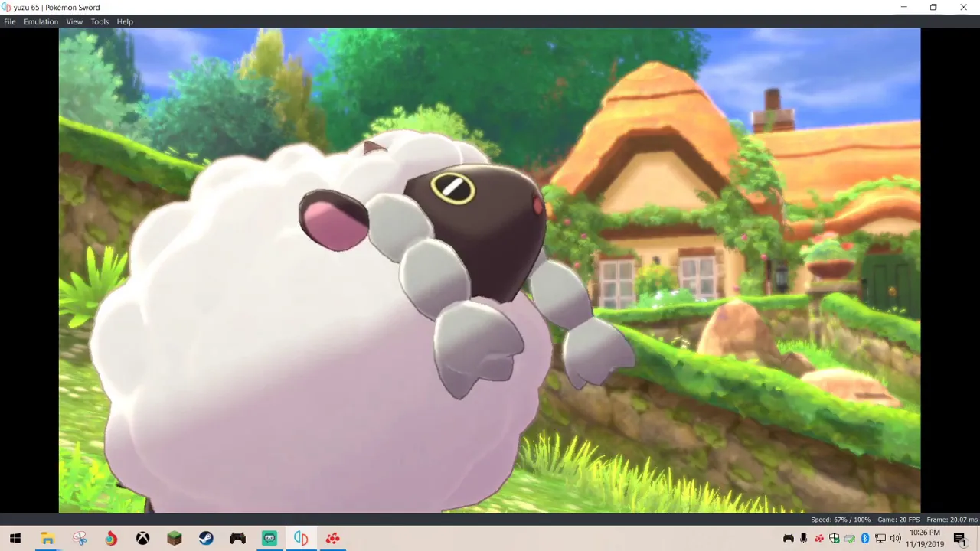980x551 pixels.
Task: Restore down the yuzu window
Action: (933, 7)
